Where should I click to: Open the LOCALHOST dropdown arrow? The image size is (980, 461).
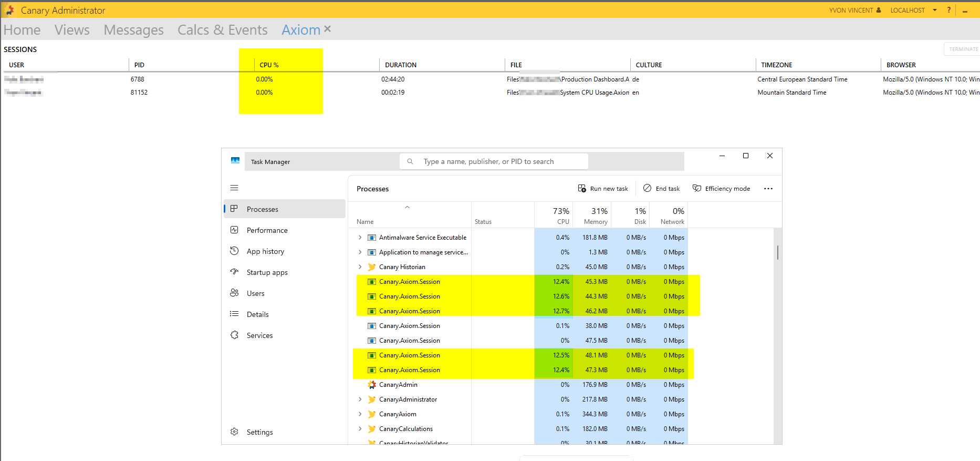click(935, 10)
